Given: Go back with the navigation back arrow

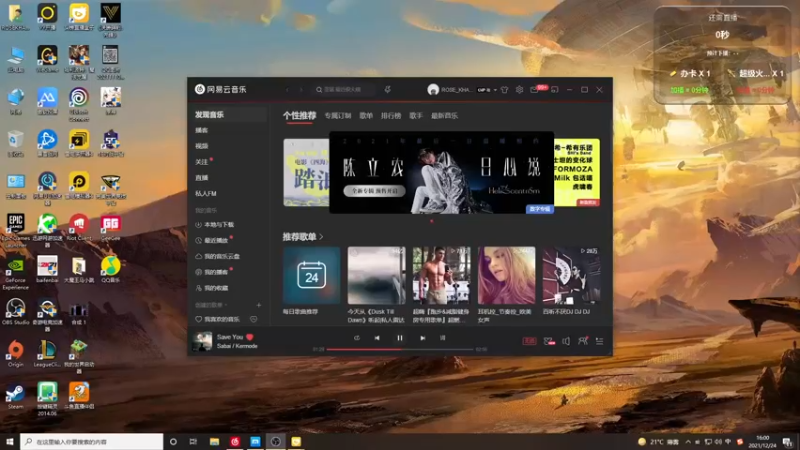Looking at the screenshot, I should coord(287,89).
